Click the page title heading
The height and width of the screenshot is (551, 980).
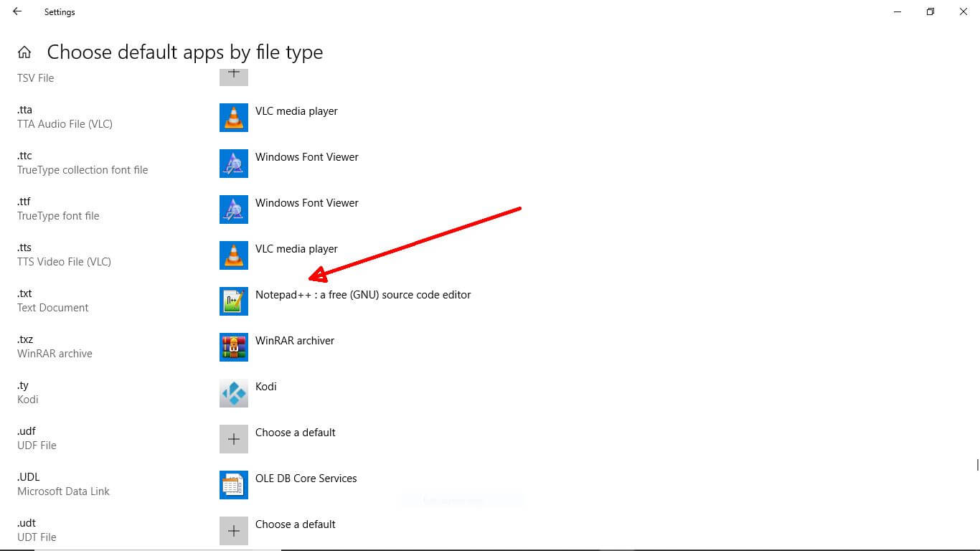pyautogui.click(x=185, y=52)
